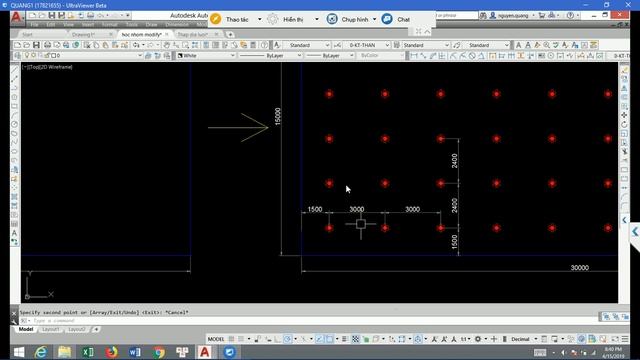Toggle Clean Screen icon in status bar
Image resolution: width=640 pixels, height=360 pixels.
point(615,339)
